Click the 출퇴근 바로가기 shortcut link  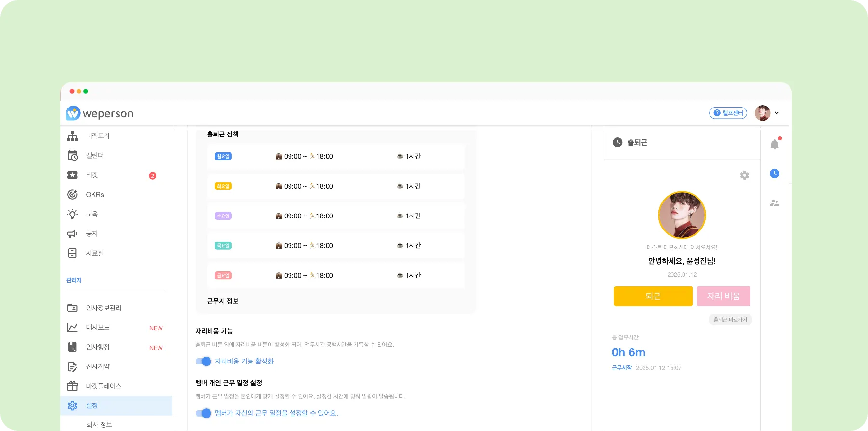[x=730, y=320]
